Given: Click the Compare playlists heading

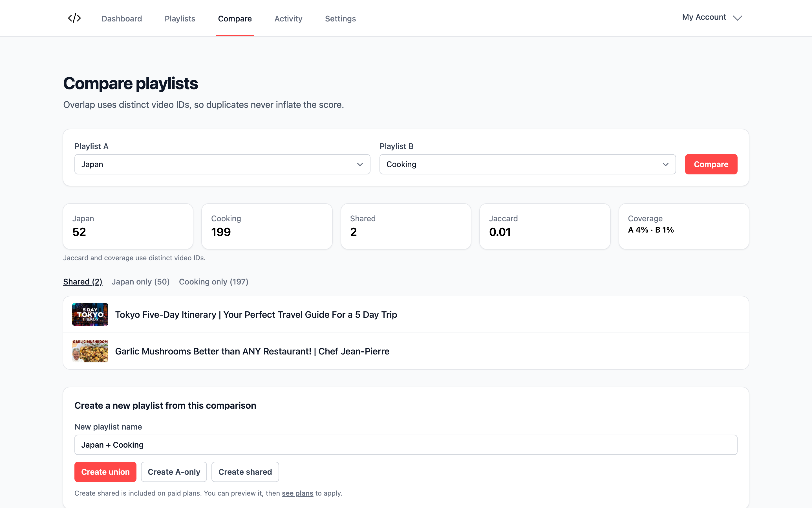Looking at the screenshot, I should click(x=131, y=83).
